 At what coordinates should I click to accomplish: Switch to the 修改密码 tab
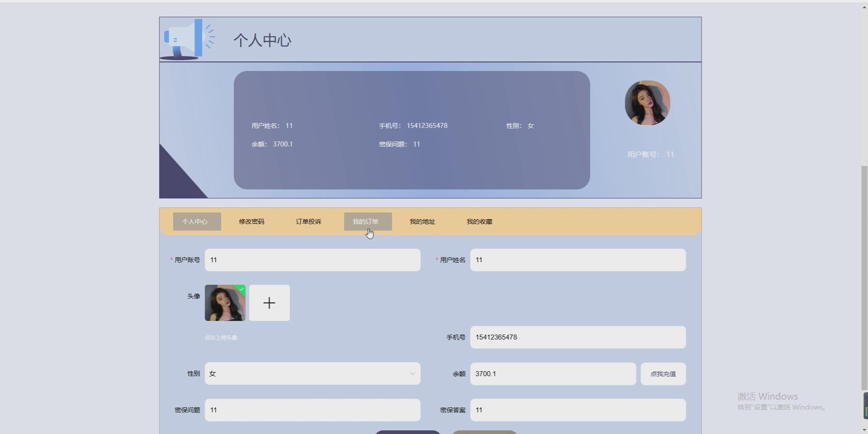click(x=251, y=221)
